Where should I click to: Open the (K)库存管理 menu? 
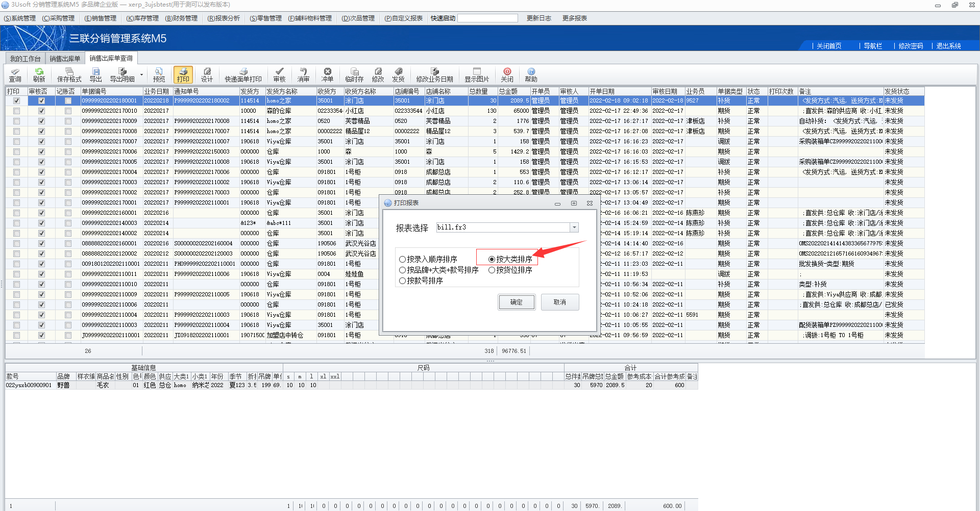click(x=142, y=18)
